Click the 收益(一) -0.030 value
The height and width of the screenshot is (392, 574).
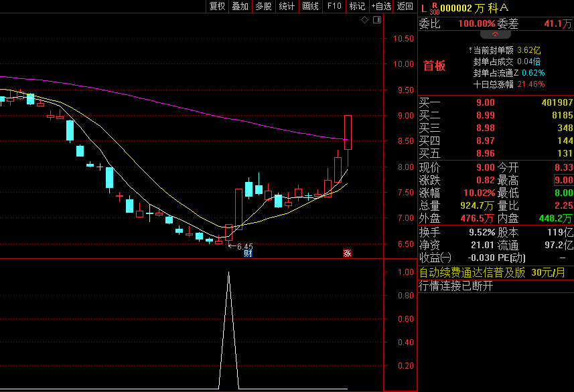pos(481,258)
